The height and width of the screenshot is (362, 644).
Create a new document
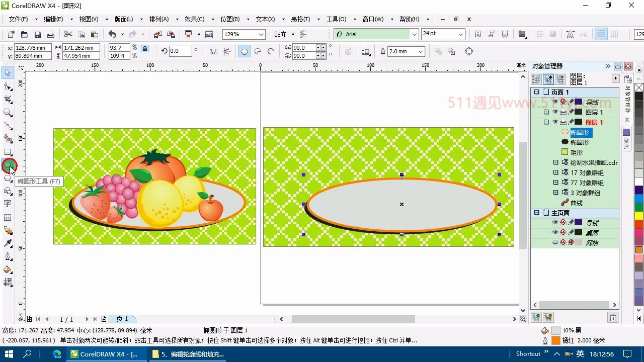[11, 34]
